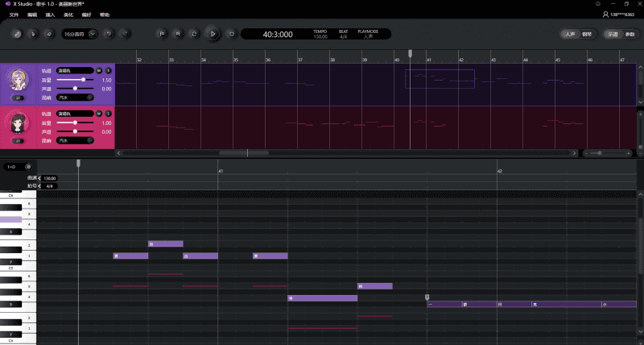Image resolution: width=644 pixels, height=345 pixels.
Task: Zoom out tracks with the minus button
Action: click(x=587, y=153)
